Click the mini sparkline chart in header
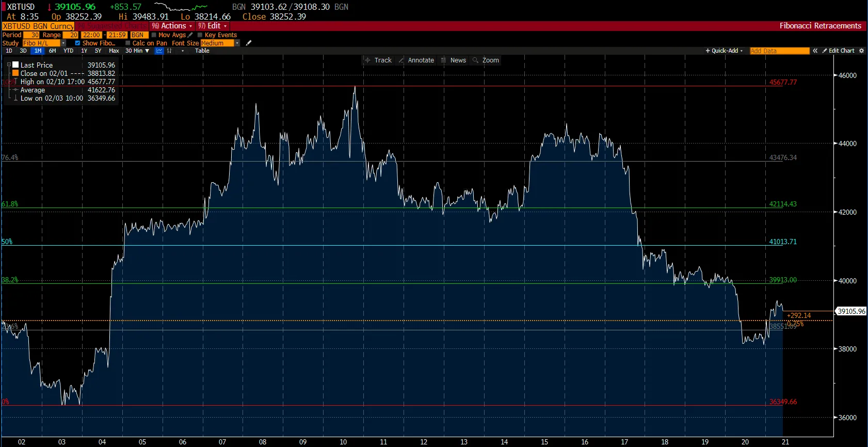 click(x=181, y=7)
